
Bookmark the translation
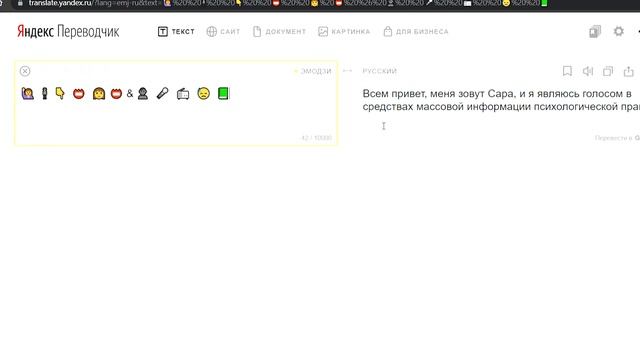click(x=567, y=71)
